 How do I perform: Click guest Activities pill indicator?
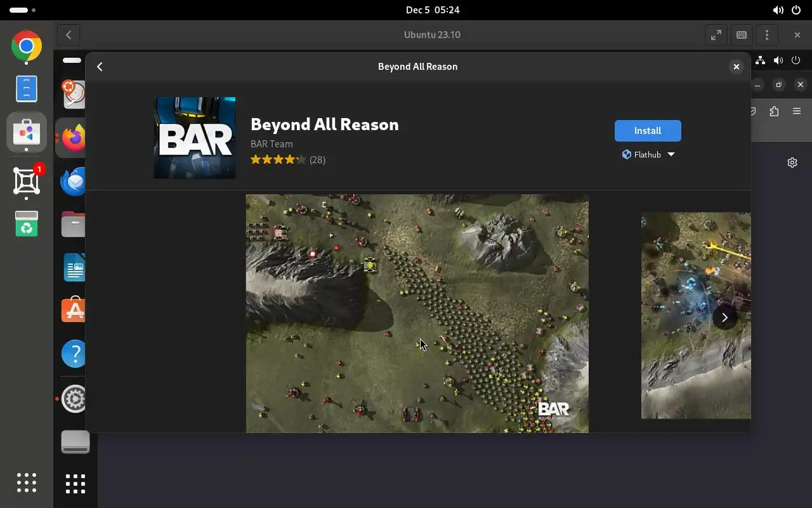coord(72,60)
